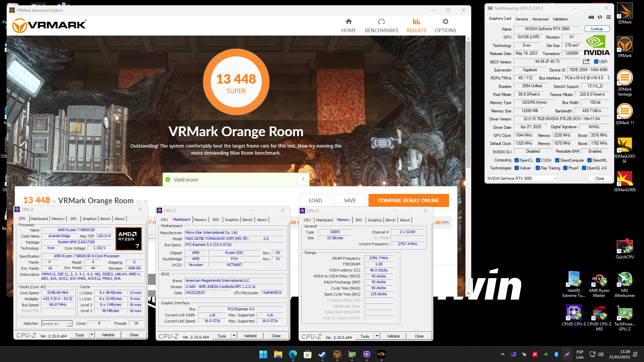Click Bus Interface question mark icon

(x=608, y=78)
